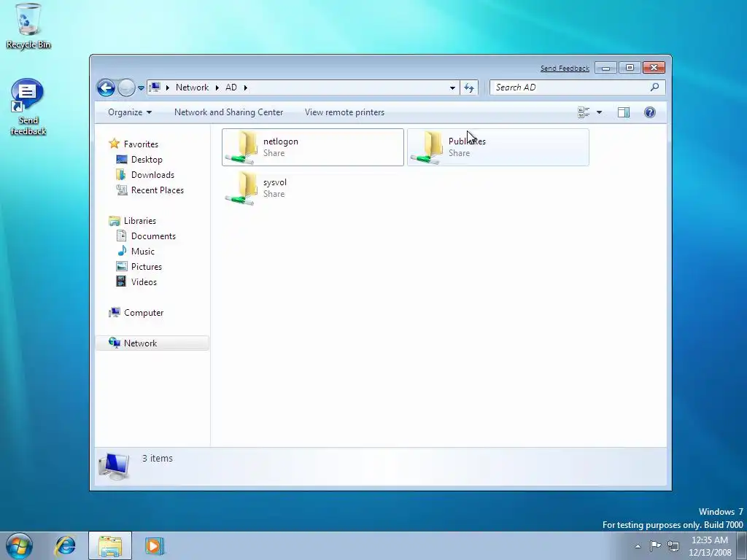Click the Videos filmstrip icon

(x=122, y=281)
